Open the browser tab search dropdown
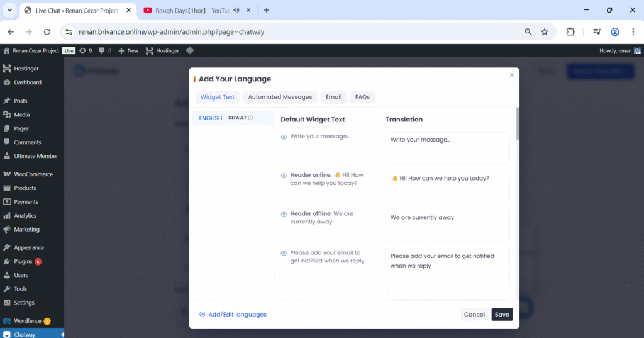 tap(9, 10)
